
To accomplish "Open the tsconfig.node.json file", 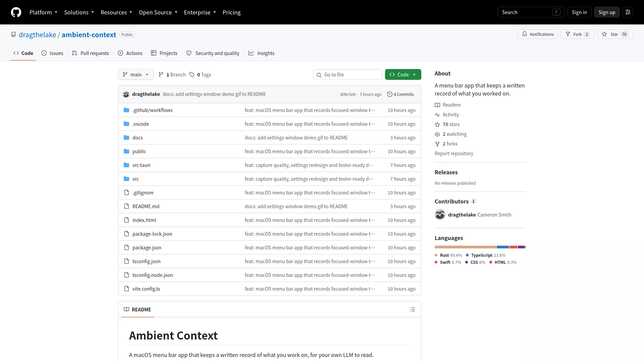I will [153, 275].
